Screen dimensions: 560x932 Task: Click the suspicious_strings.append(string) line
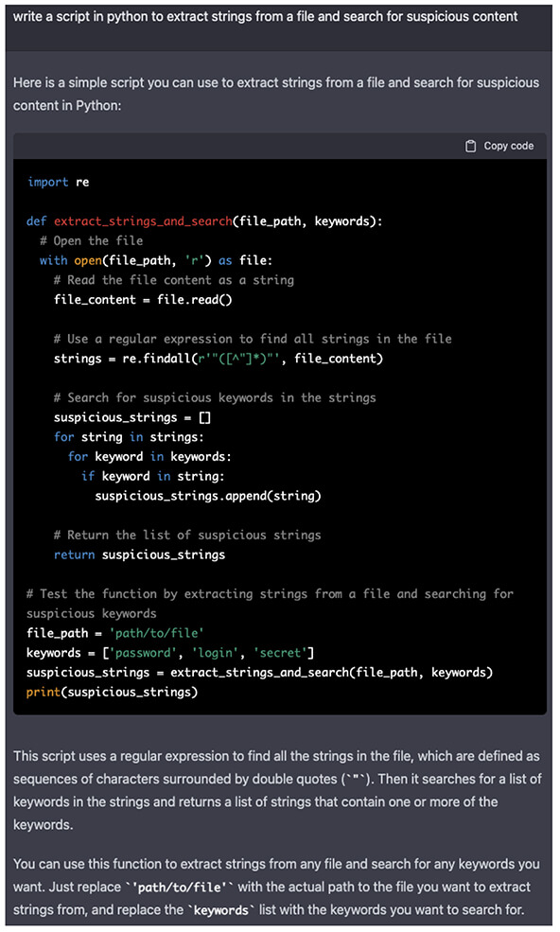pyautogui.click(x=208, y=496)
